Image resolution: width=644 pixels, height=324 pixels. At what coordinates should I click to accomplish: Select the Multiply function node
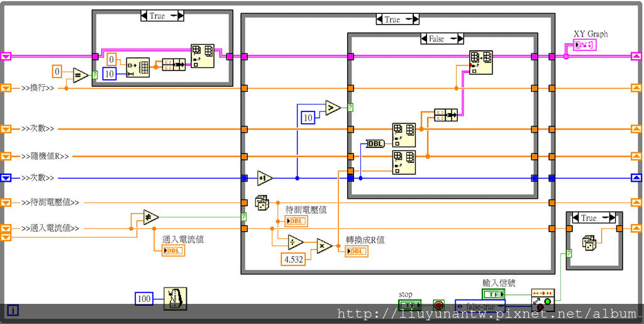pos(324,245)
